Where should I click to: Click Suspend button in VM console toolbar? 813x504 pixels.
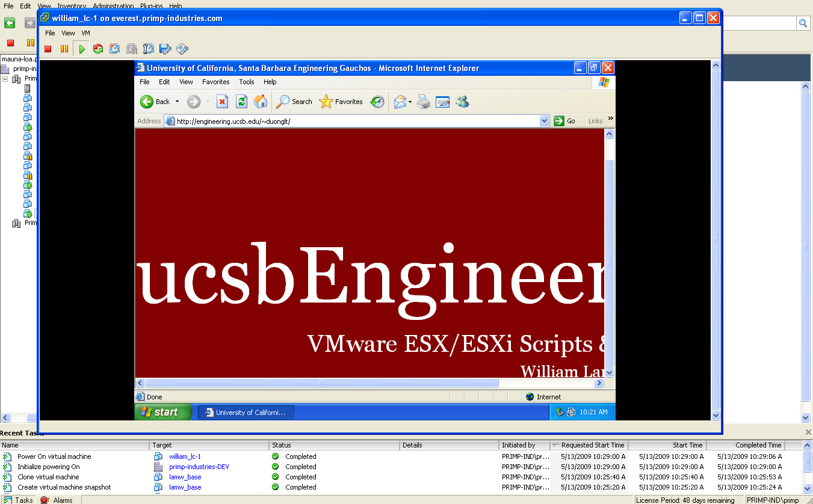point(64,49)
